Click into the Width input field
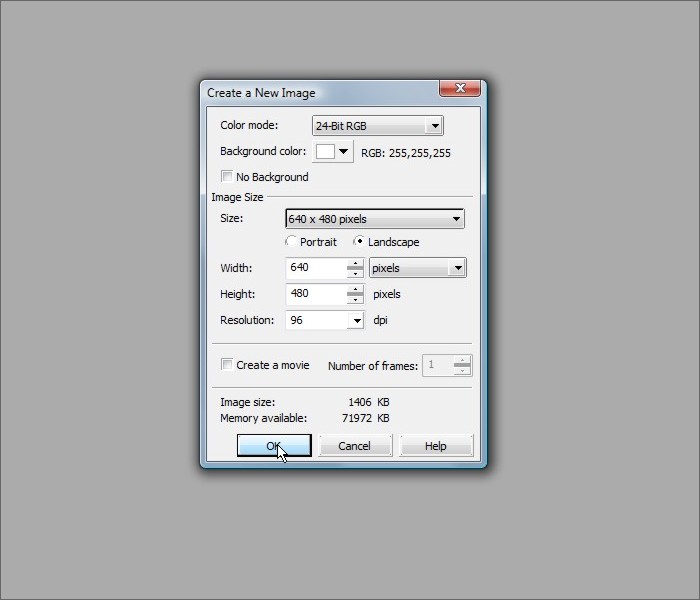Image resolution: width=700 pixels, height=600 pixels. pyautogui.click(x=315, y=268)
